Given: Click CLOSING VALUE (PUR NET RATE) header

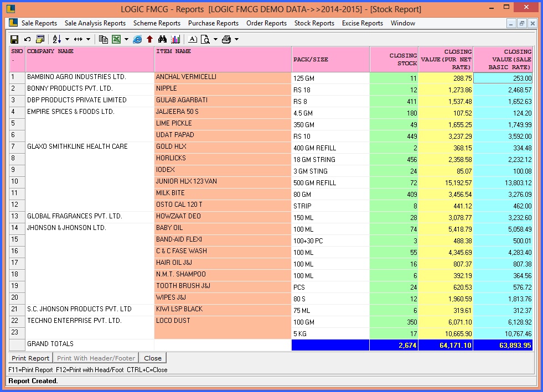Looking at the screenshot, I should point(446,59).
